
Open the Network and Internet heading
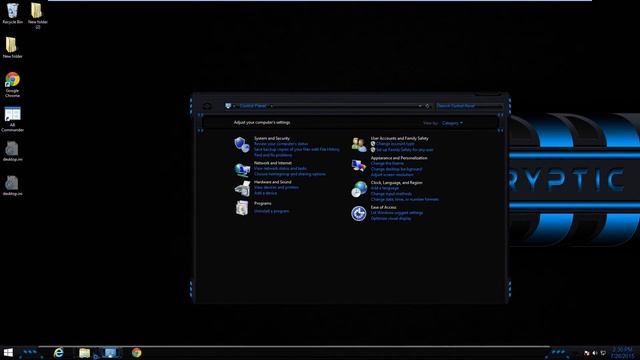coord(273,163)
